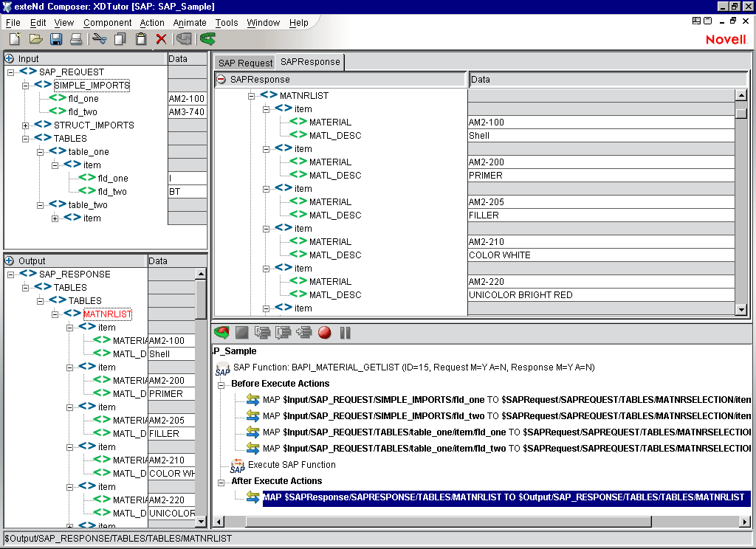Click the red breakpoint circle icon

pyautogui.click(x=324, y=333)
